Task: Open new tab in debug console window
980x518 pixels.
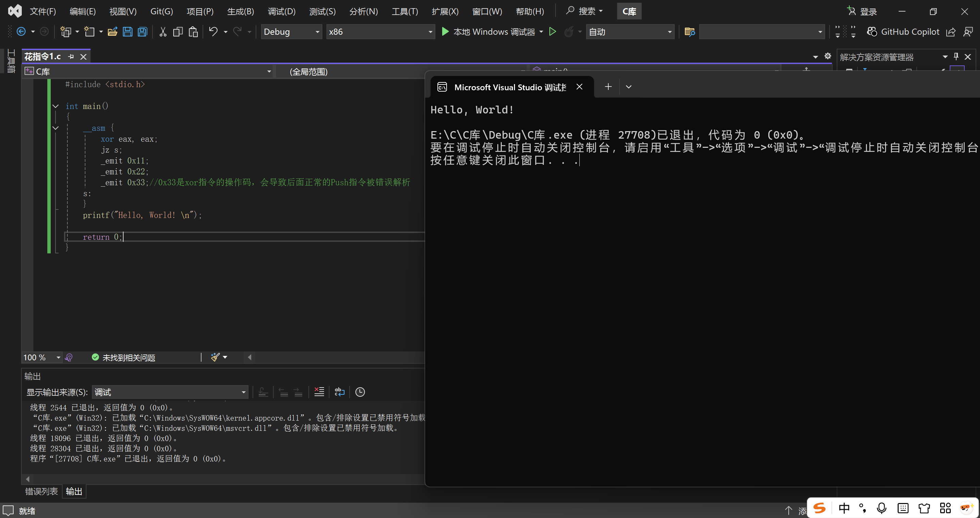Action: click(x=608, y=87)
